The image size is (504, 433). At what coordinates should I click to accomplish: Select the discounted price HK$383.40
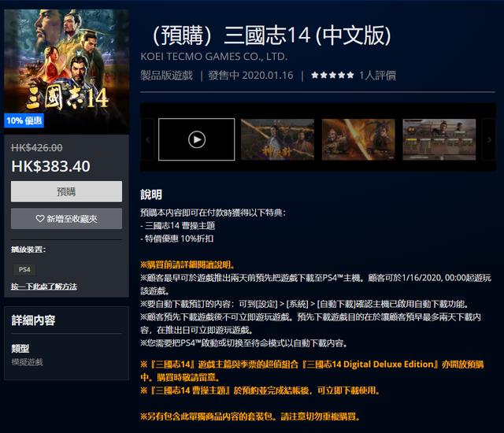pos(50,166)
